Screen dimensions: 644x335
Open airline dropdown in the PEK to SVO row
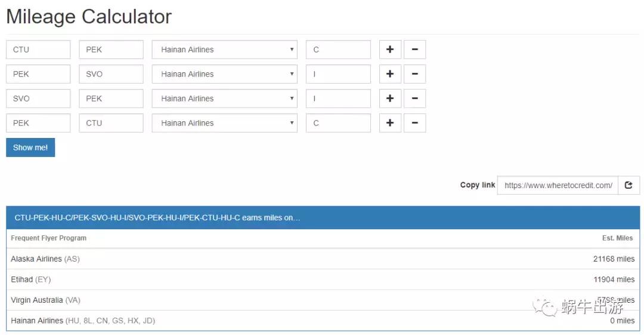(x=225, y=74)
